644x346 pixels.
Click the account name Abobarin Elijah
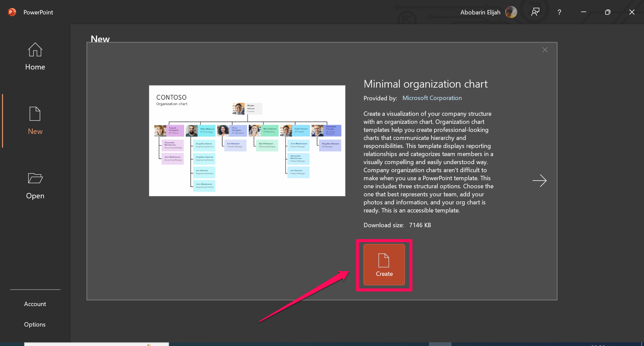(x=480, y=12)
